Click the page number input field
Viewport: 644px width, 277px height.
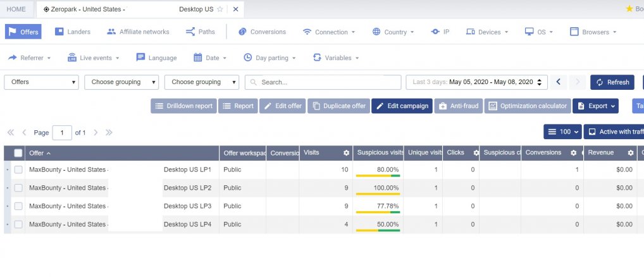pyautogui.click(x=62, y=133)
